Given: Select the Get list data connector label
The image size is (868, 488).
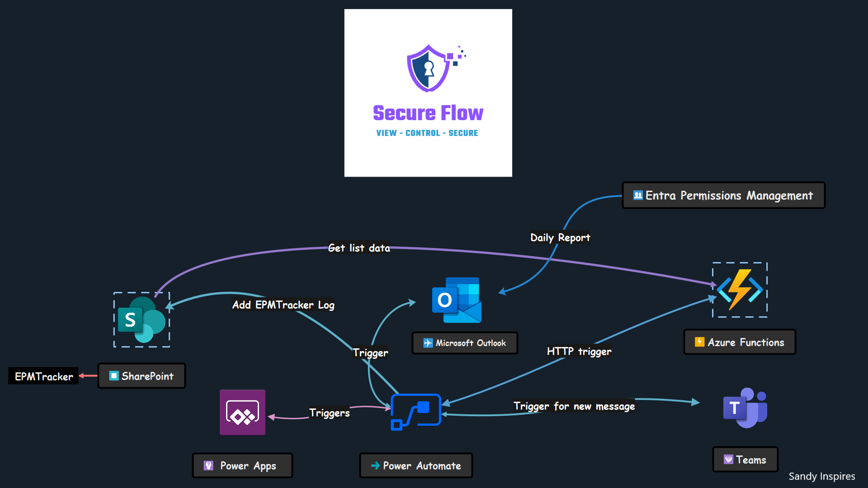Looking at the screenshot, I should pos(359,248).
